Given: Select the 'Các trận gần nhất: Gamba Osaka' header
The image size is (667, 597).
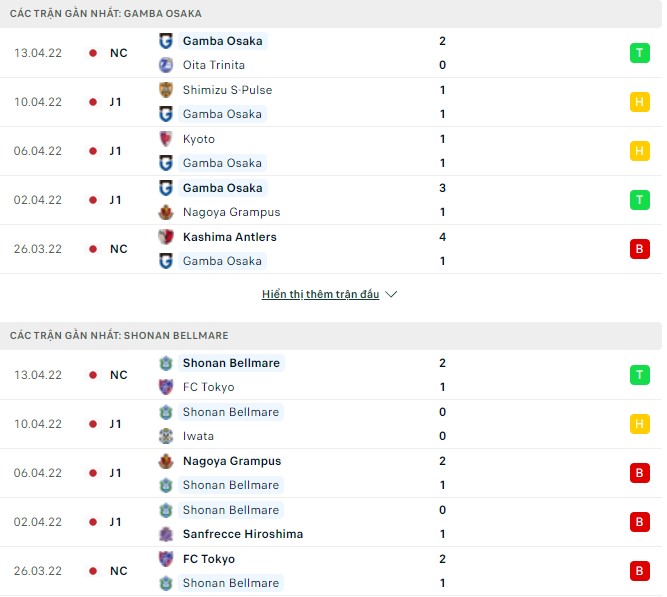Looking at the screenshot, I should pos(105,14).
